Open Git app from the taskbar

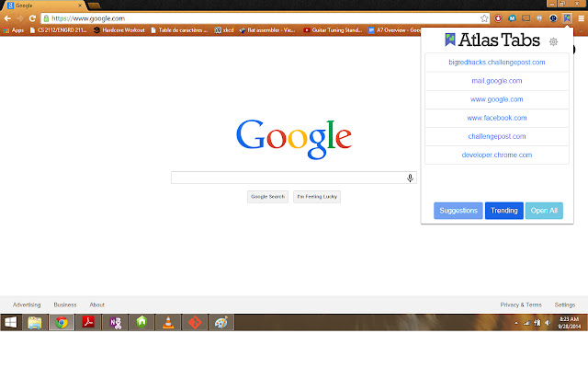(x=195, y=322)
